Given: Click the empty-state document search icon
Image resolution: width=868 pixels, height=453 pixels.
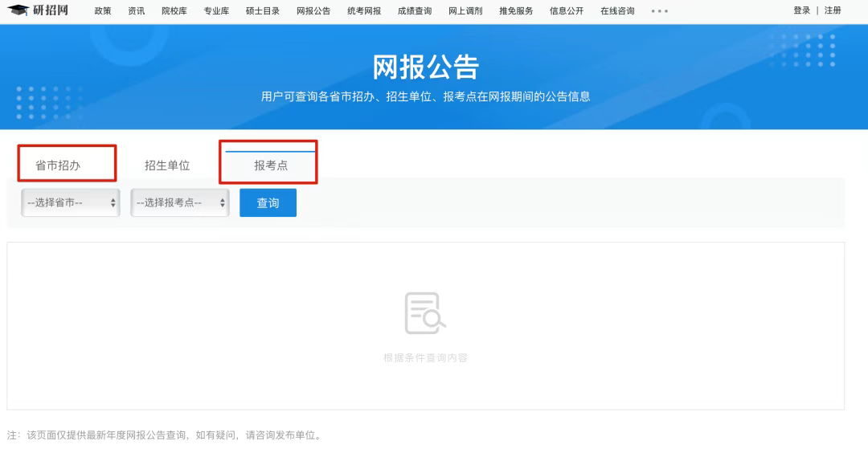Looking at the screenshot, I should [x=425, y=314].
